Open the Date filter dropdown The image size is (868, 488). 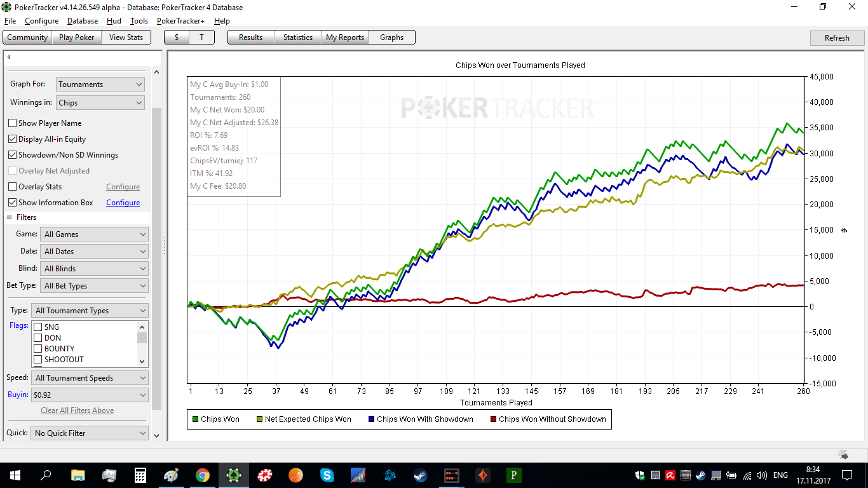point(94,252)
